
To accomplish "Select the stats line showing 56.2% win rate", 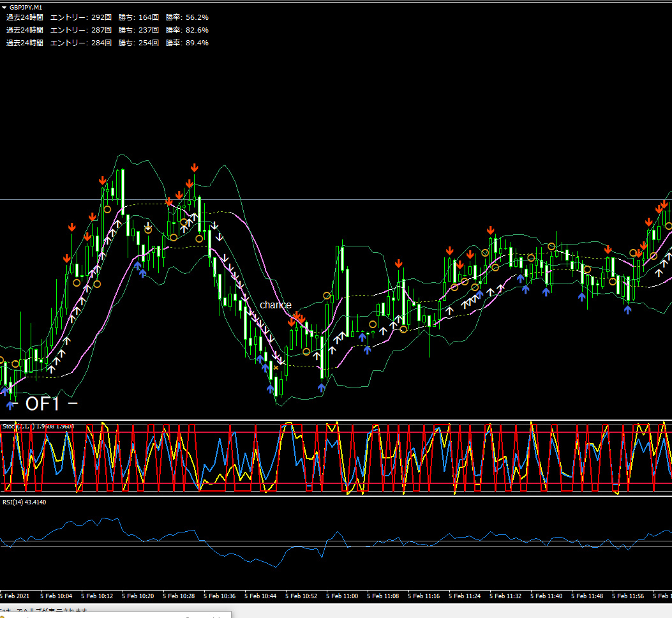I will point(107,17).
